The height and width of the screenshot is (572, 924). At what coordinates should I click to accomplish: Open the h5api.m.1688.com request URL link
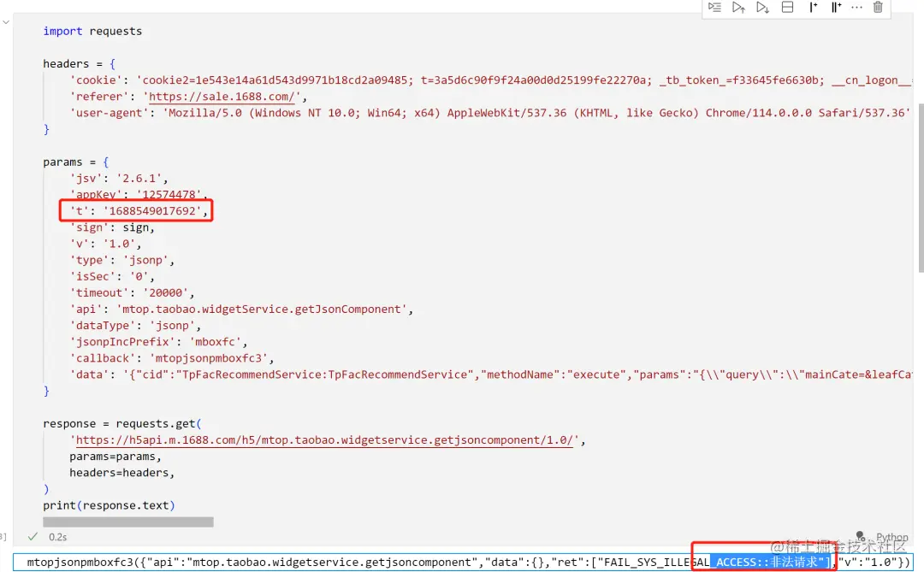click(324, 440)
